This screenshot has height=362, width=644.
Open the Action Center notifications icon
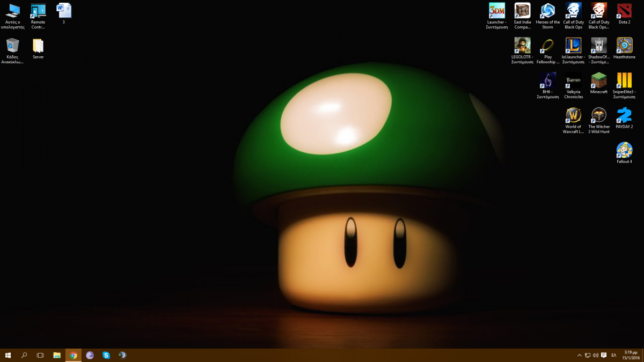(604, 355)
